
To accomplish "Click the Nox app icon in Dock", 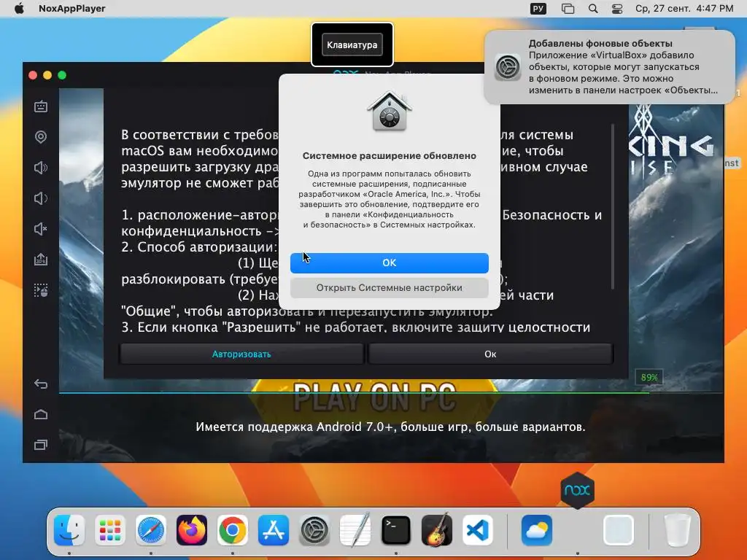I will point(577,490).
